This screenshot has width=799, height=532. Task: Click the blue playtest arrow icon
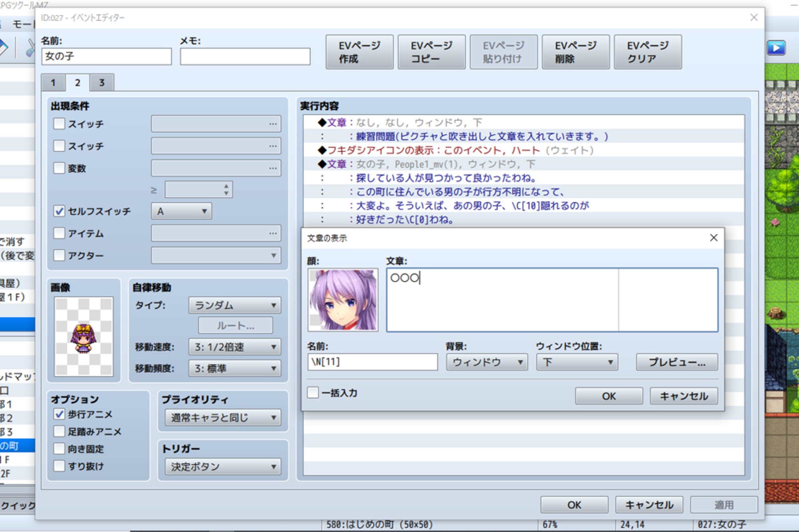pos(776,48)
